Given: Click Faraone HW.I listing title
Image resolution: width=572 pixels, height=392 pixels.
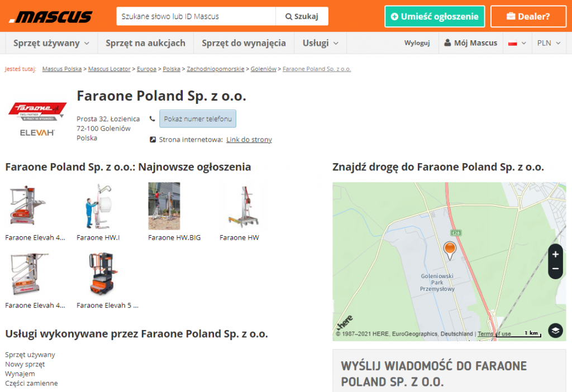Looking at the screenshot, I should pyautogui.click(x=98, y=238).
